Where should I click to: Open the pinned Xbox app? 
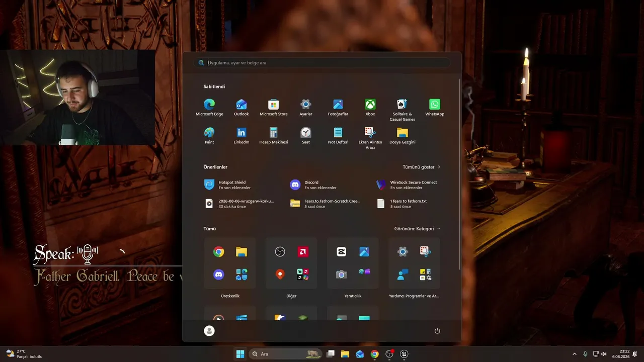point(370,108)
